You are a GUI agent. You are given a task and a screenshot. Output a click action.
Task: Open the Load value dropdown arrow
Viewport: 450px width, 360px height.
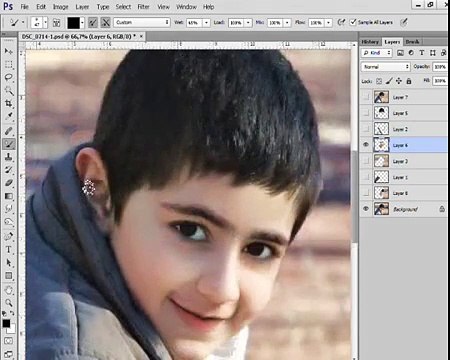[x=248, y=23]
